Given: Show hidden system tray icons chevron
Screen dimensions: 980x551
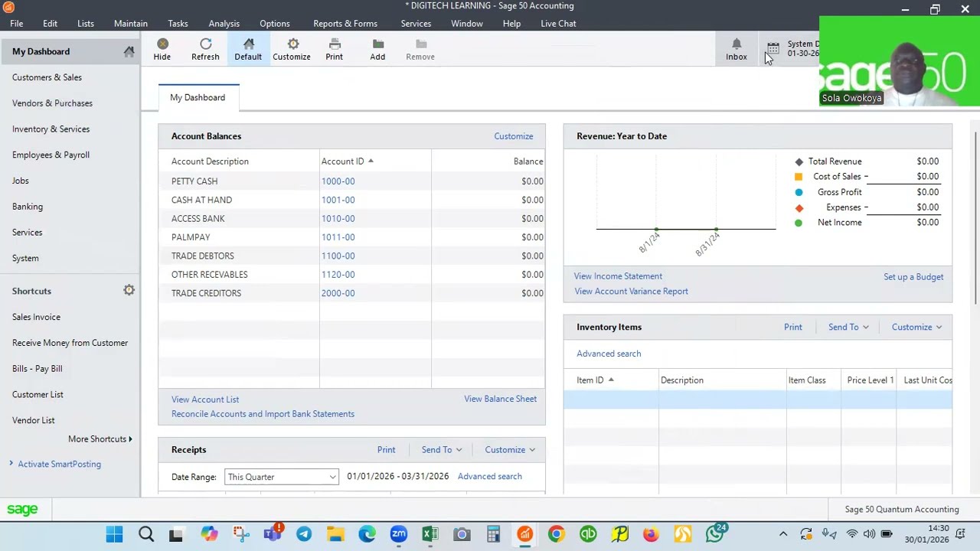Looking at the screenshot, I should click(x=783, y=534).
